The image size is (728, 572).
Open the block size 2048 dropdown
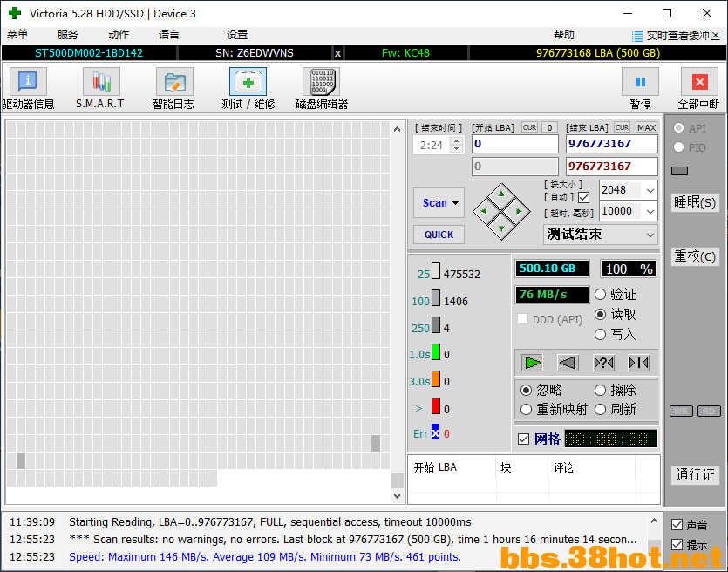pos(650,190)
